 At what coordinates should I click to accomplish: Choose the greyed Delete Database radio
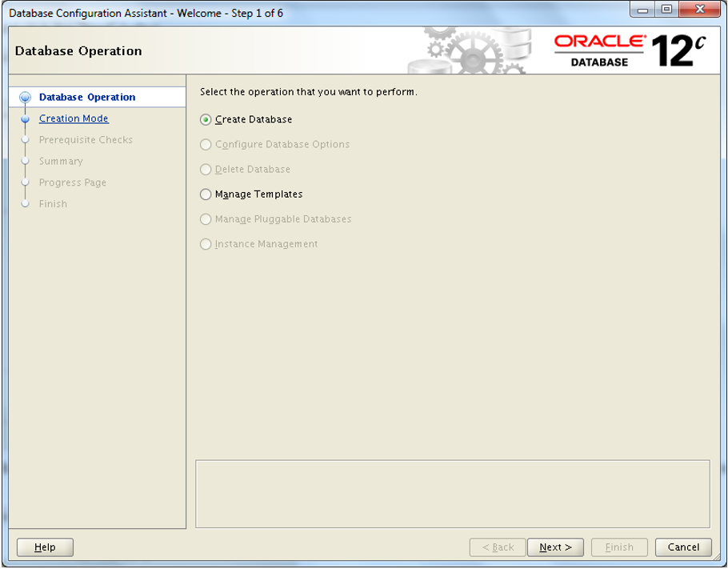(x=206, y=170)
